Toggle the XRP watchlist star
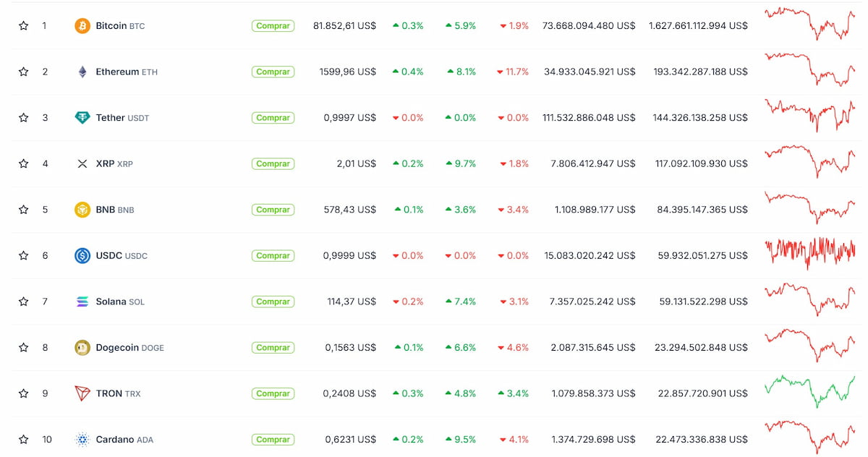Image resolution: width=868 pixels, height=457 pixels. click(x=23, y=163)
